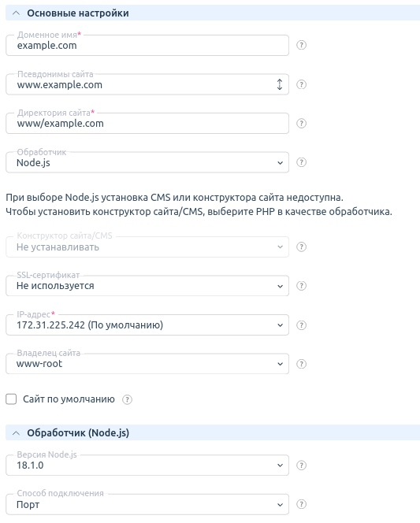This screenshot has height=523, width=420.
Task: Enable the Сайт по умолчанию checkbox
Action: coord(11,399)
